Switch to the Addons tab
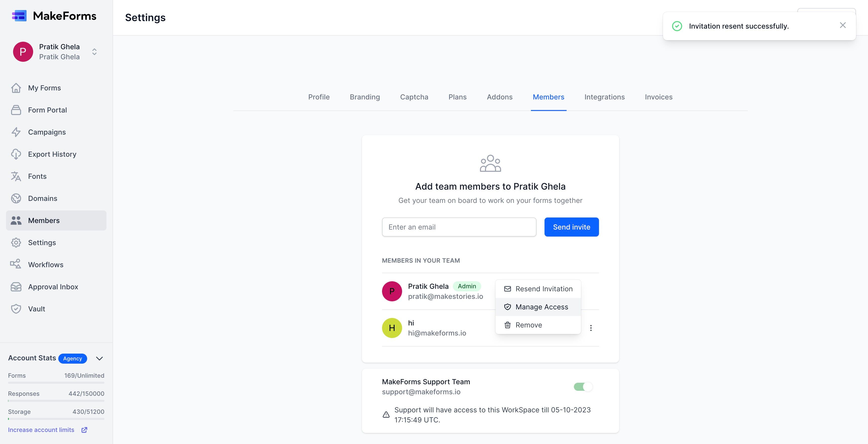 499,97
